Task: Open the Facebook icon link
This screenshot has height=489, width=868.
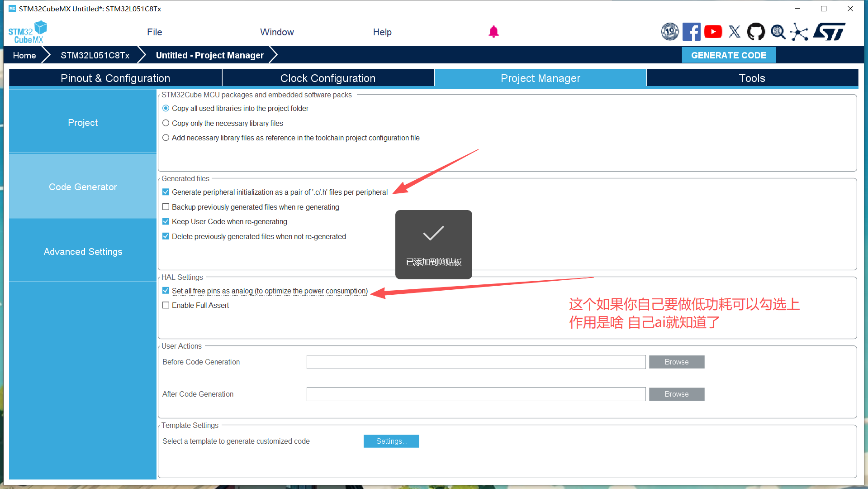Action: pyautogui.click(x=691, y=32)
